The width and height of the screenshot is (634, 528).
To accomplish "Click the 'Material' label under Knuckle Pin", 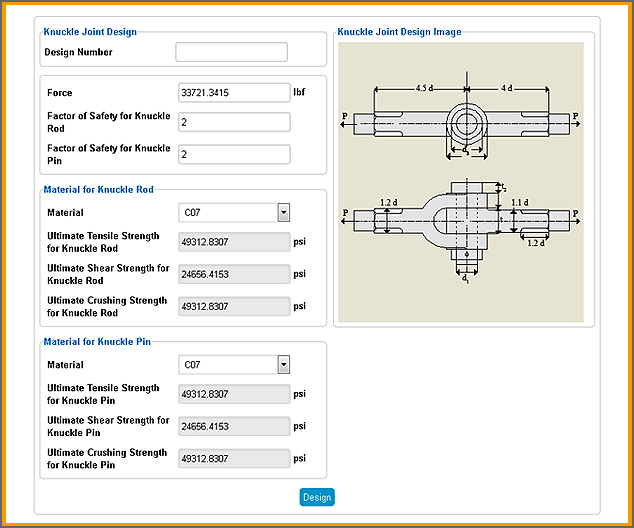I will [65, 365].
